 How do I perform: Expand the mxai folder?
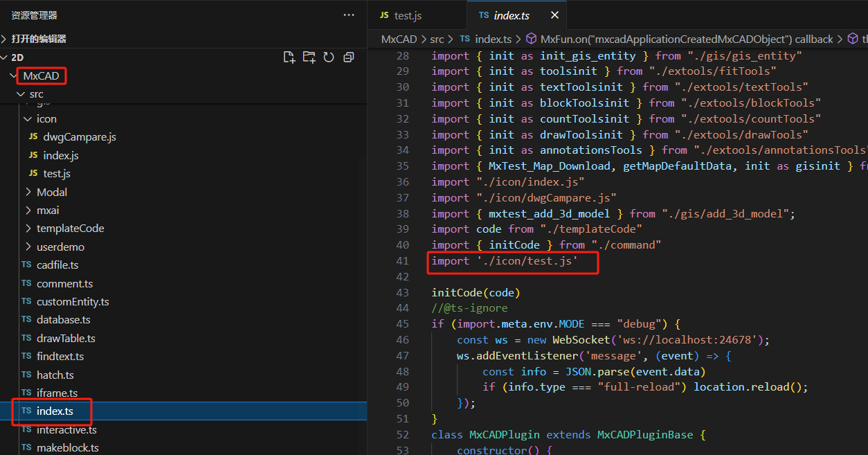tap(47, 210)
